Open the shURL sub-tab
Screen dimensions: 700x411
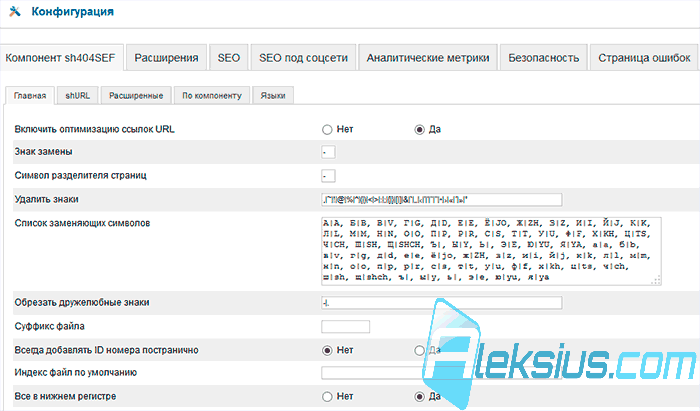[78, 95]
